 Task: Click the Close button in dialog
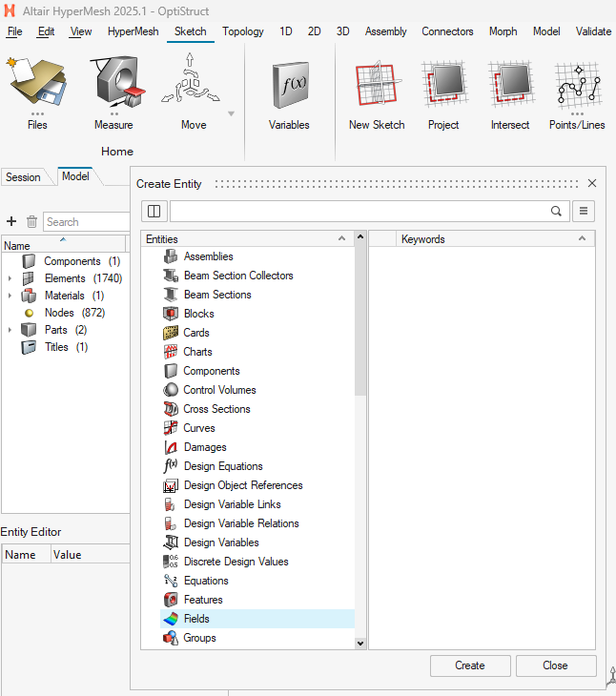[x=556, y=665]
